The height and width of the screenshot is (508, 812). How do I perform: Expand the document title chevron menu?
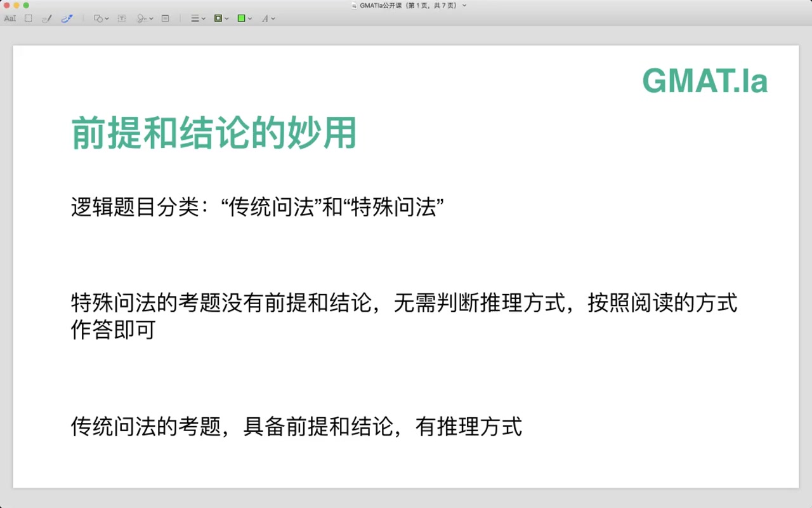(464, 5)
